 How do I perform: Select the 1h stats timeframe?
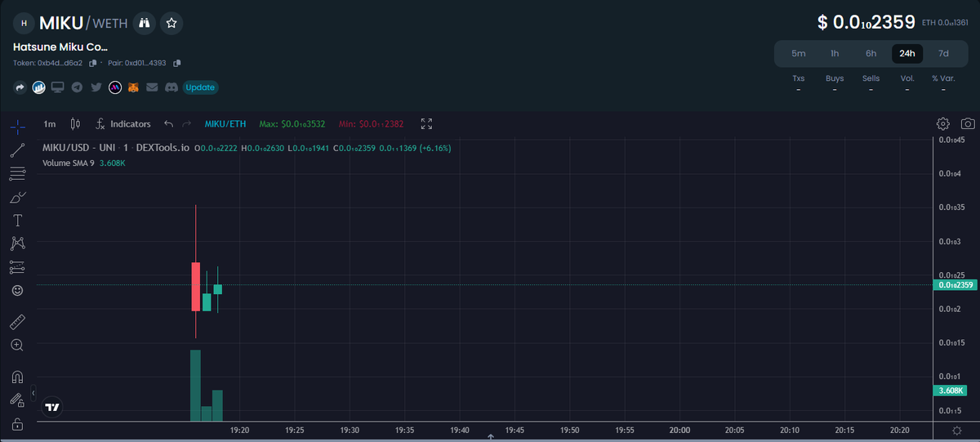coord(835,53)
